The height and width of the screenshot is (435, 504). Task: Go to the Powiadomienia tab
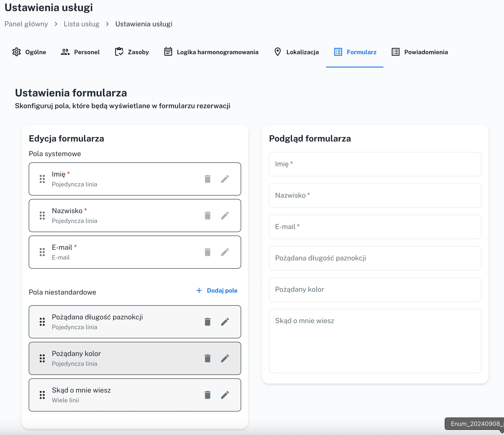[x=420, y=52]
